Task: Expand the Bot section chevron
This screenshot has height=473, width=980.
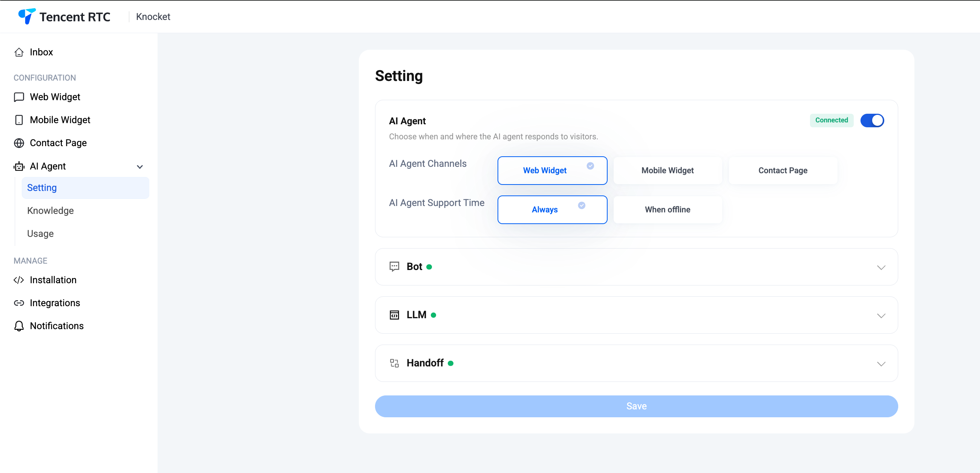Action: pyautogui.click(x=881, y=267)
